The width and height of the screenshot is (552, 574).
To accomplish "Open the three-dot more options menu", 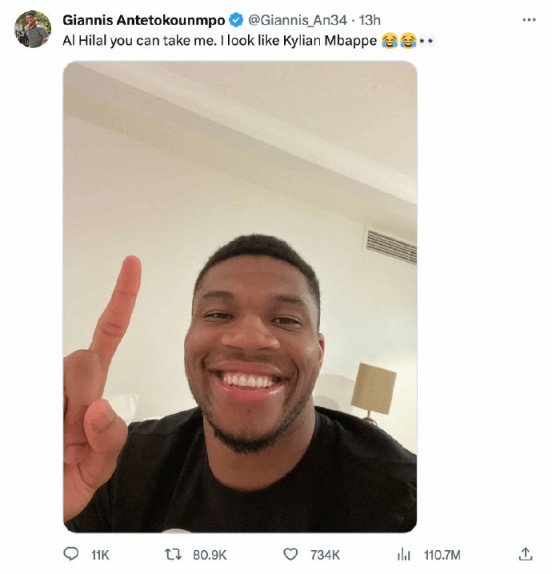I will click(529, 20).
